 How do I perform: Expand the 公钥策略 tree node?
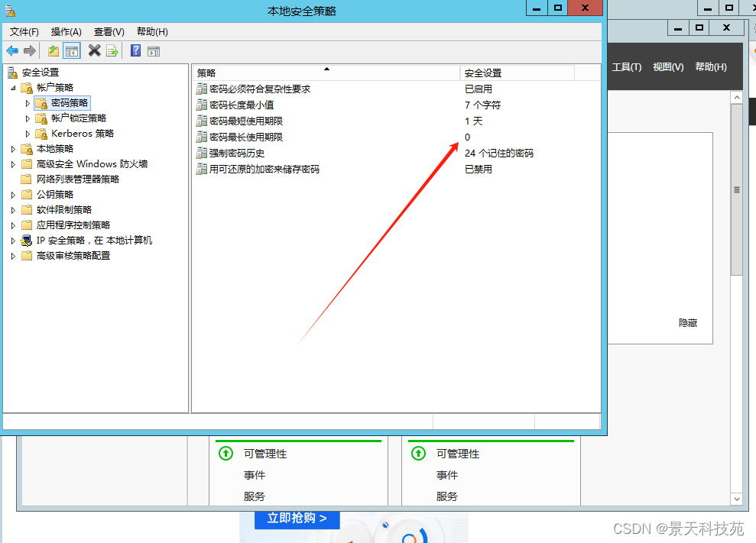[x=14, y=195]
